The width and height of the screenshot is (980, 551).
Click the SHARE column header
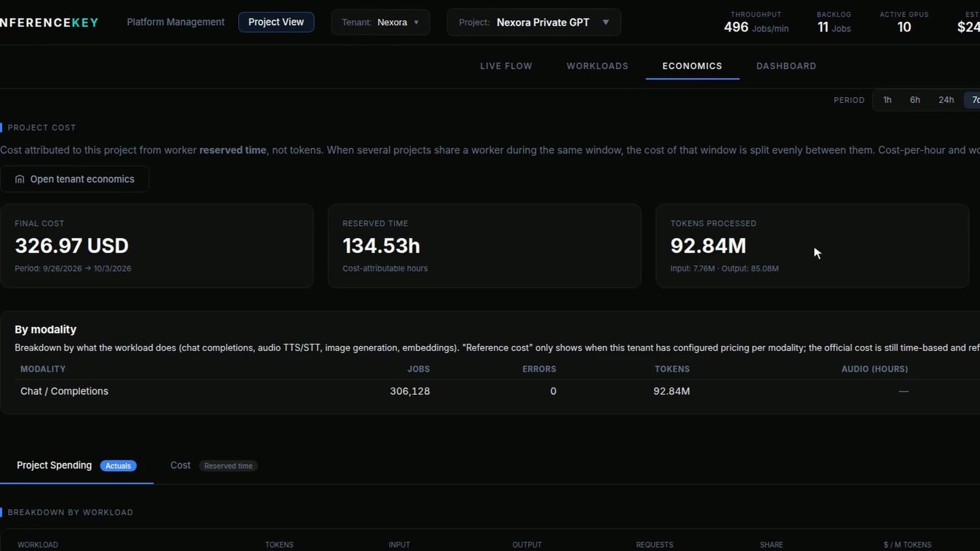pos(771,545)
